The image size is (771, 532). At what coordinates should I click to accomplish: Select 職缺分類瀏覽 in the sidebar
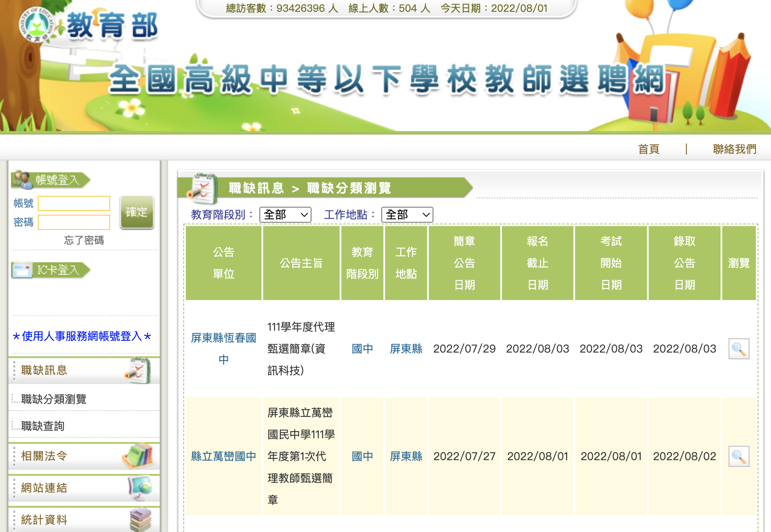click(54, 399)
